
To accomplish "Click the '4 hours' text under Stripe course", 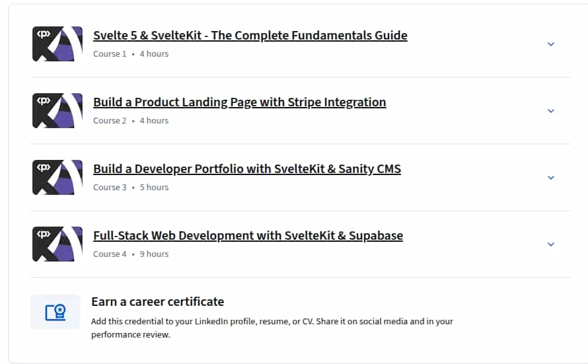I will pyautogui.click(x=154, y=121).
